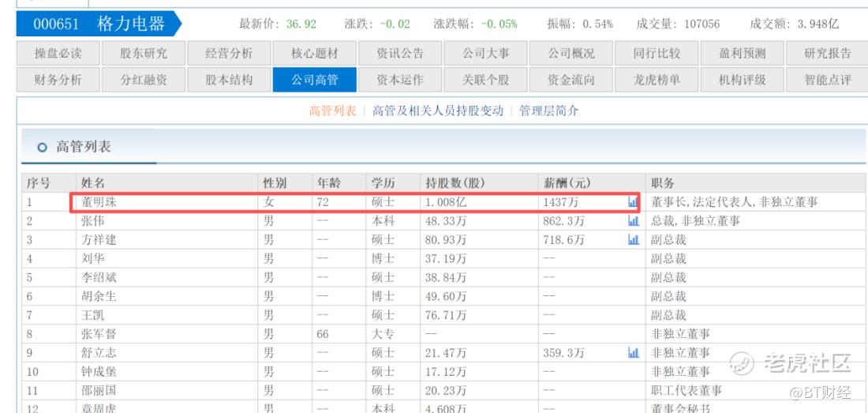Viewport: 868px width, 413px height.
Task: View the 盈利预测 tab
Action: click(x=742, y=54)
